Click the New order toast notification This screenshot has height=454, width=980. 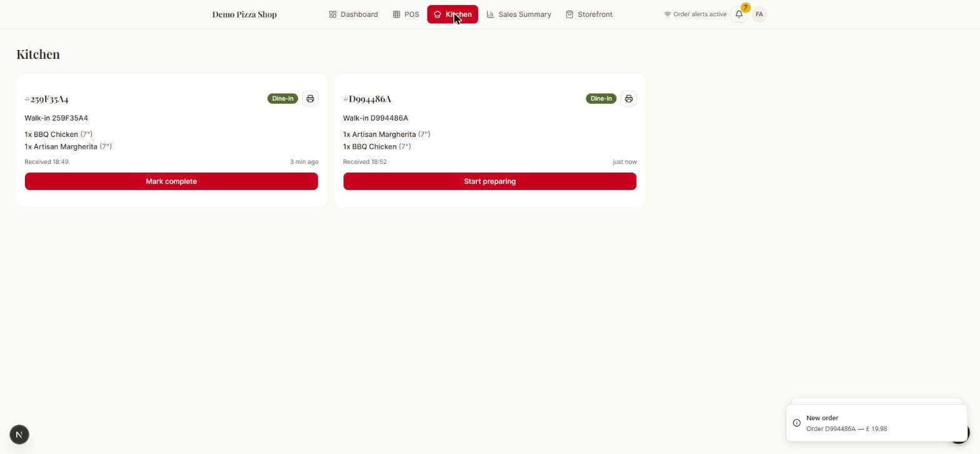click(x=876, y=423)
